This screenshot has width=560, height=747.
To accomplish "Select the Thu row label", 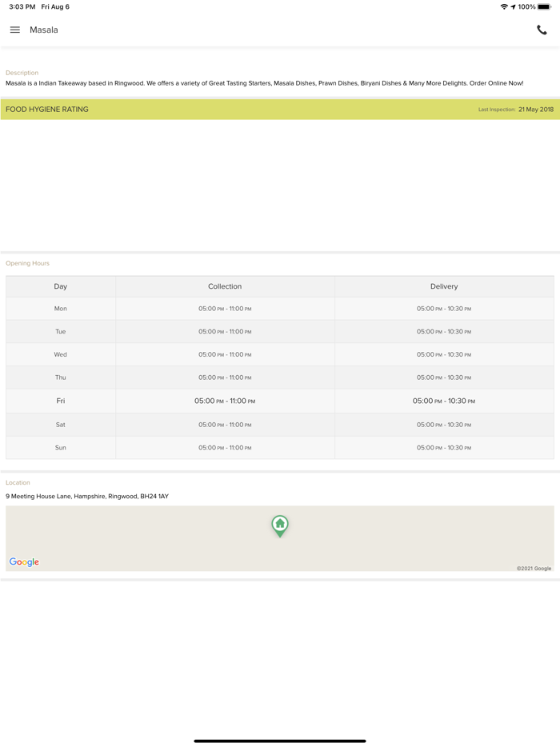I will coord(61,377).
